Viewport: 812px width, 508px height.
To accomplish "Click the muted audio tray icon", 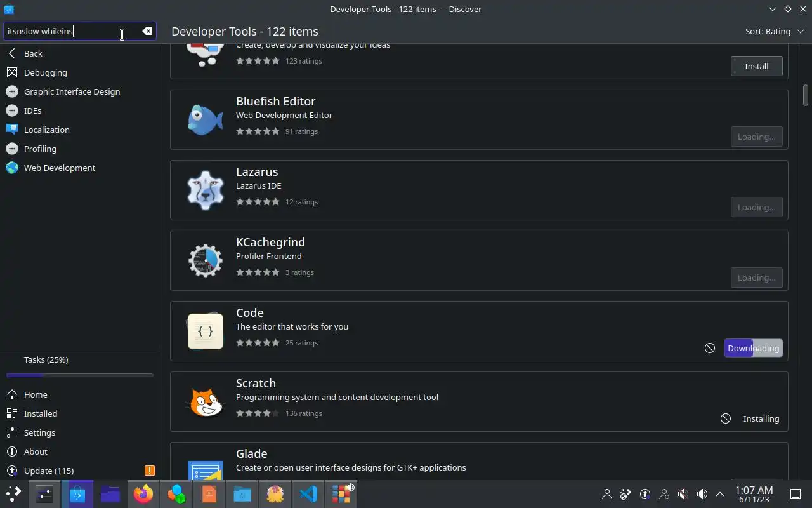I will 683,494.
